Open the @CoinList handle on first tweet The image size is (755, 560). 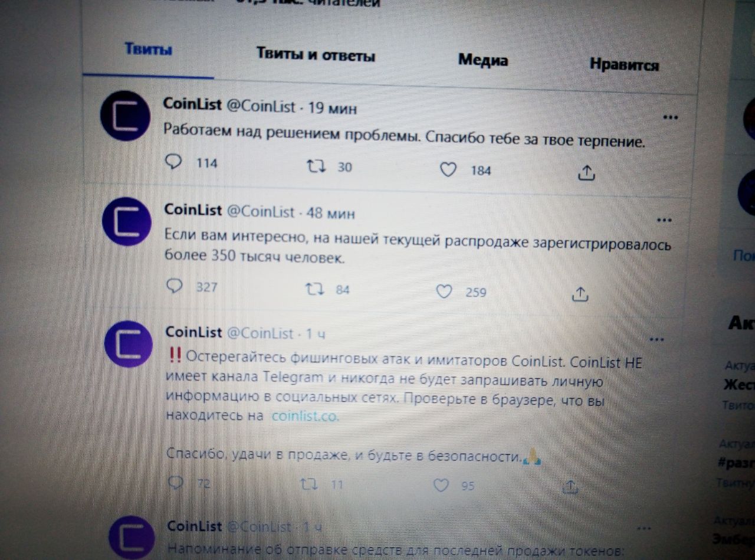(x=261, y=106)
